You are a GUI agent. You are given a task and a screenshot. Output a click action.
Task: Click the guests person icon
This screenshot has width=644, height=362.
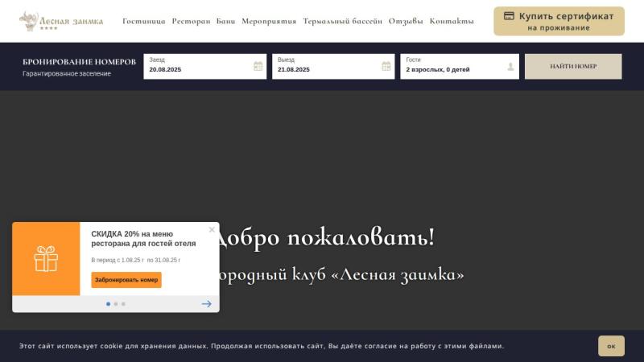pos(510,67)
